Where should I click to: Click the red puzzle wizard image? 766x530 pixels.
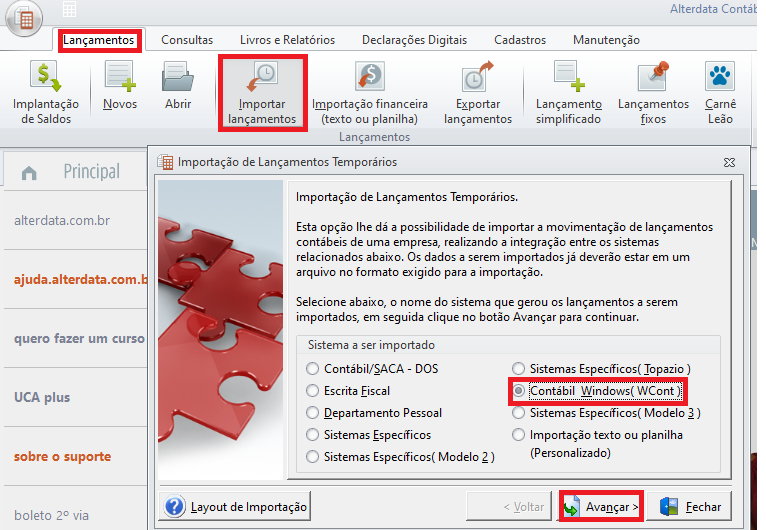coord(220,330)
